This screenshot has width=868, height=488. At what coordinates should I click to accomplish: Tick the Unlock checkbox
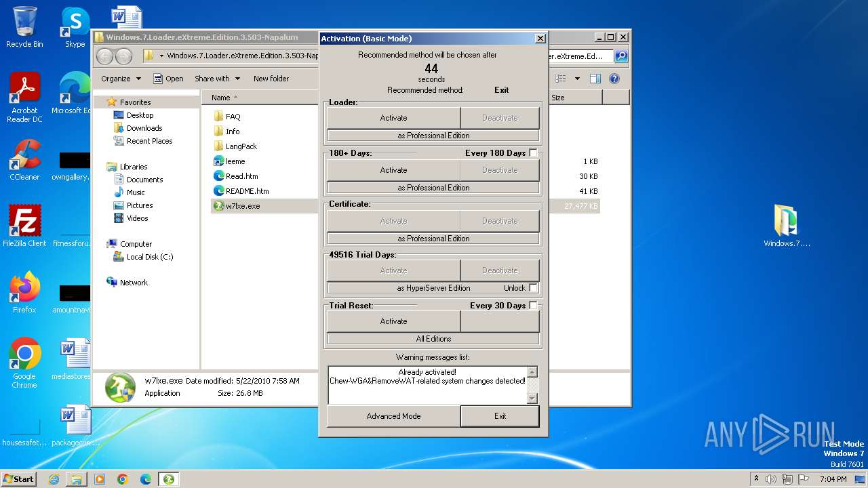534,288
